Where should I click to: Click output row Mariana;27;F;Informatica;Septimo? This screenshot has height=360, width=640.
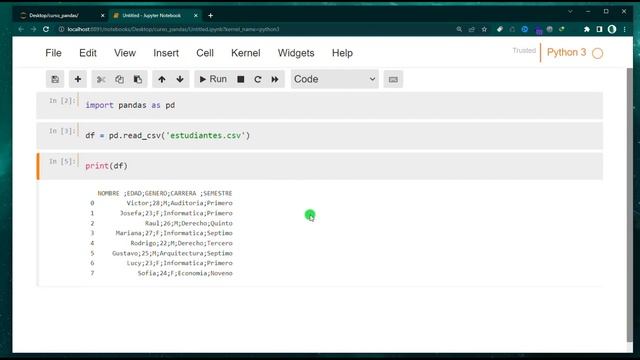[x=174, y=233]
